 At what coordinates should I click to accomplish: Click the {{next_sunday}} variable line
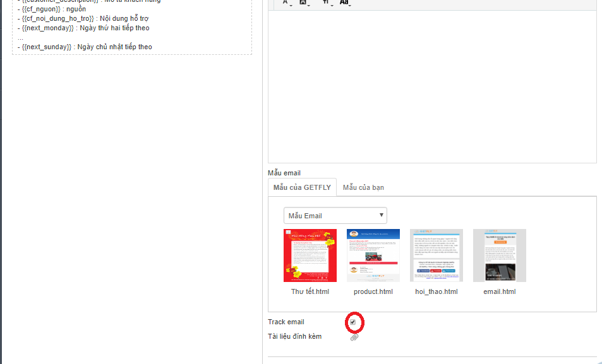(85, 47)
